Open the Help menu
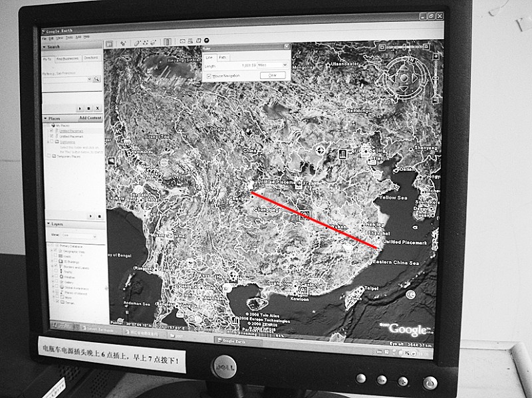The height and width of the screenshot is (398, 532). click(x=86, y=37)
